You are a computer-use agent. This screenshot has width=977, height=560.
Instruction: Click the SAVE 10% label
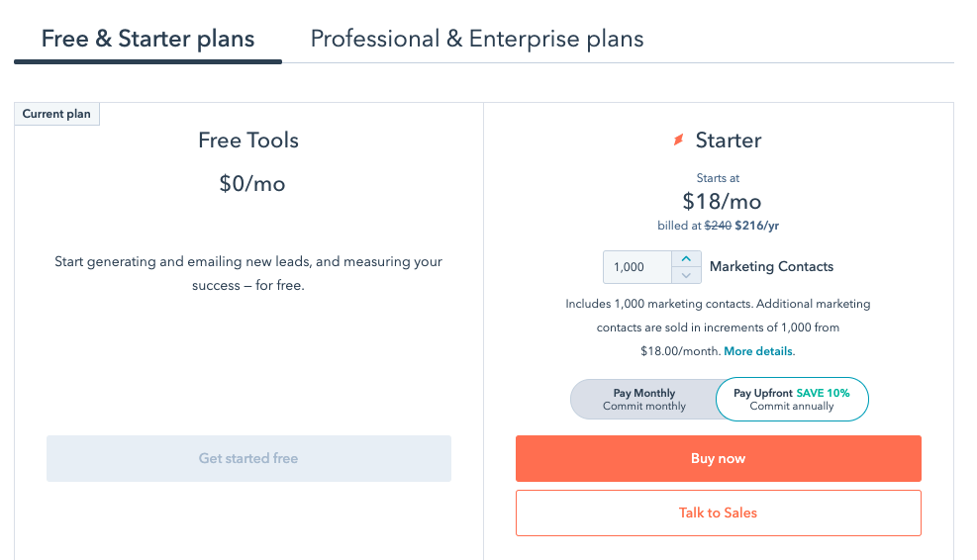pyautogui.click(x=823, y=393)
